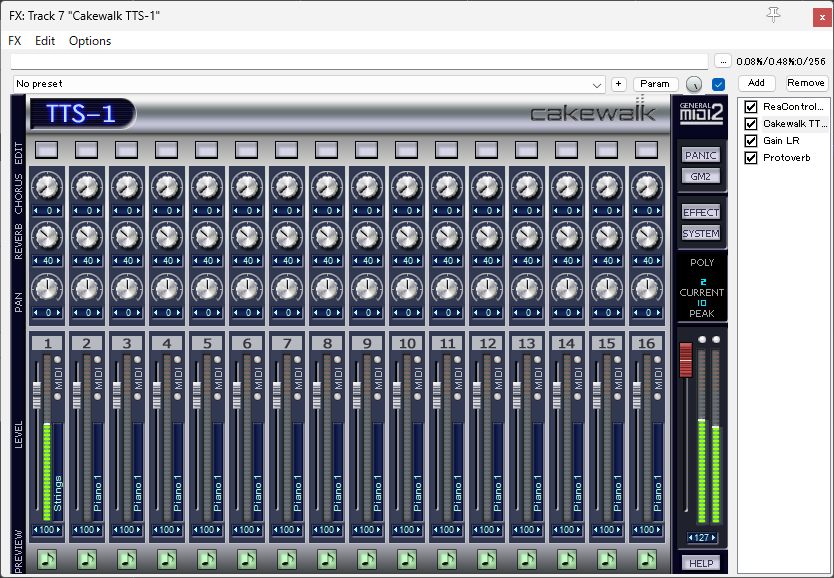Select ReaControl in the FX chain list
834x578 pixels.
793,107
